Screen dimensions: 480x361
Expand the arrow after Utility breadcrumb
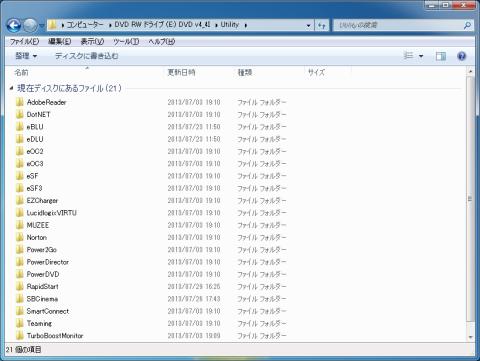[245, 25]
